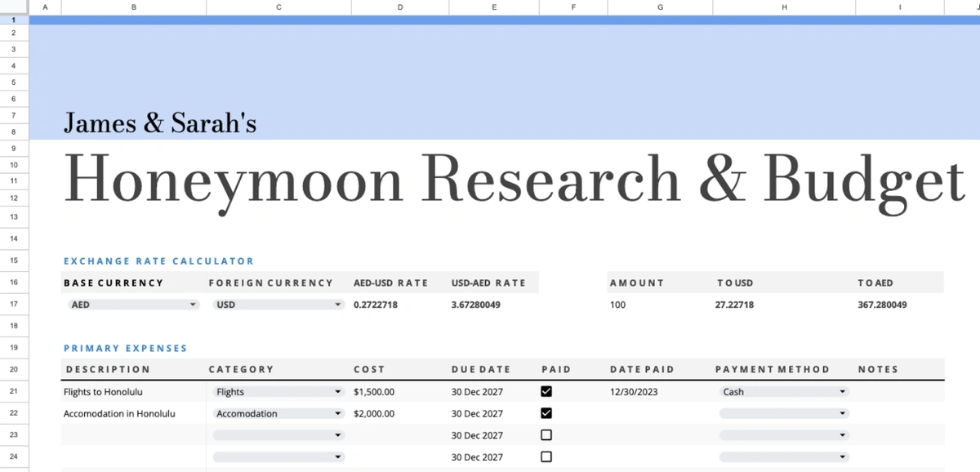This screenshot has width=980, height=472.
Task: Open the Flights category dropdown
Action: [337, 391]
